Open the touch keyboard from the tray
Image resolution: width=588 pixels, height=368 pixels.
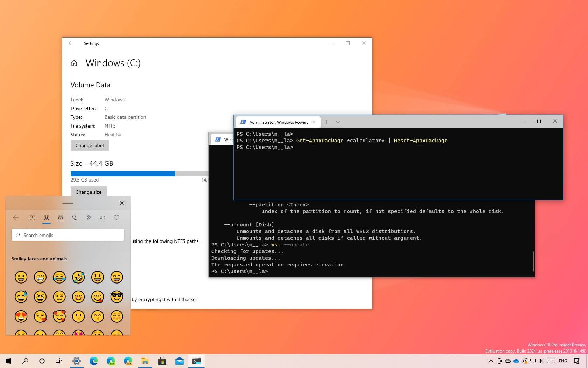point(551,361)
